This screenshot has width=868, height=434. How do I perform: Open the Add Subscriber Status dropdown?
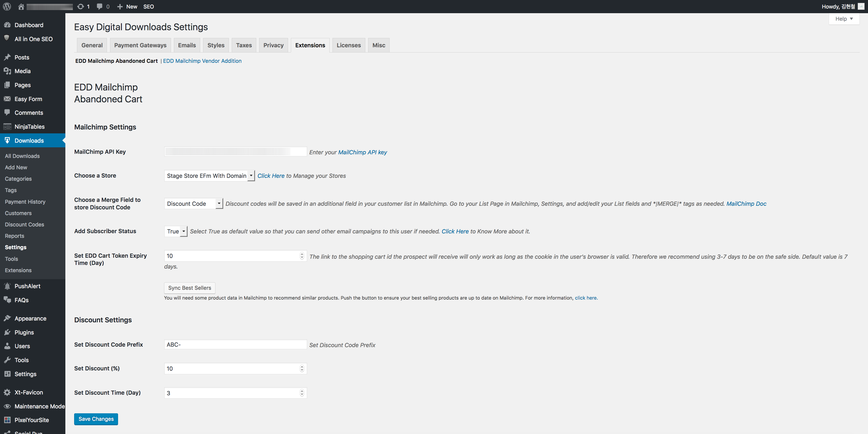point(176,231)
